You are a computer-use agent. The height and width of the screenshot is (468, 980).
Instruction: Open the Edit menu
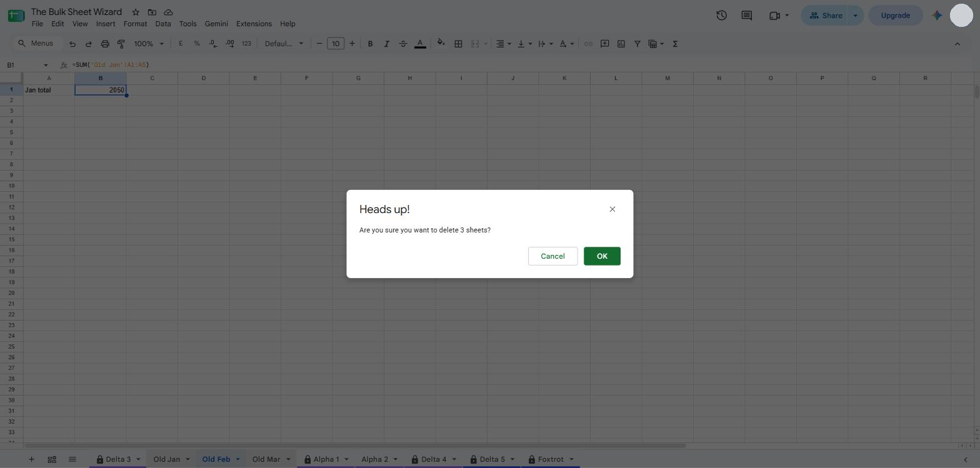click(57, 24)
